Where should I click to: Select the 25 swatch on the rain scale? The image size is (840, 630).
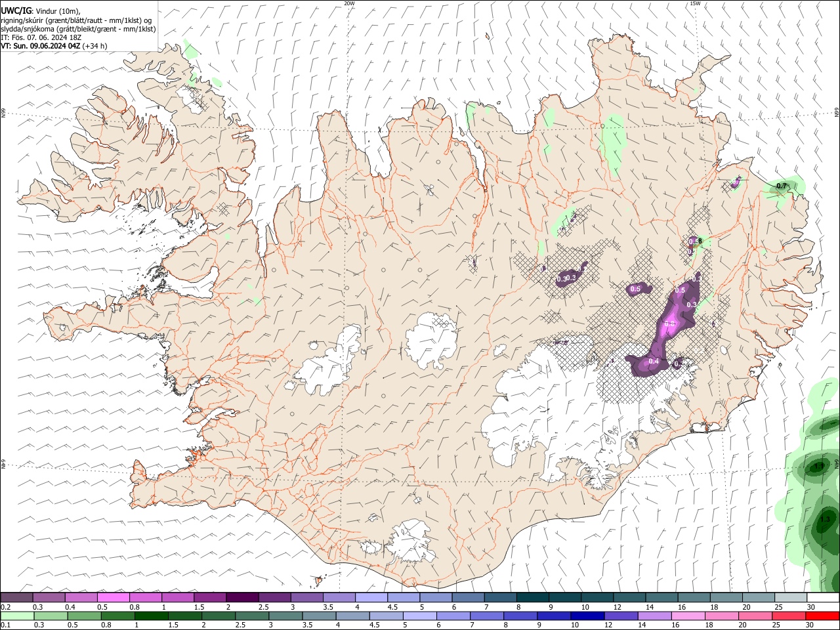pyautogui.click(x=789, y=616)
